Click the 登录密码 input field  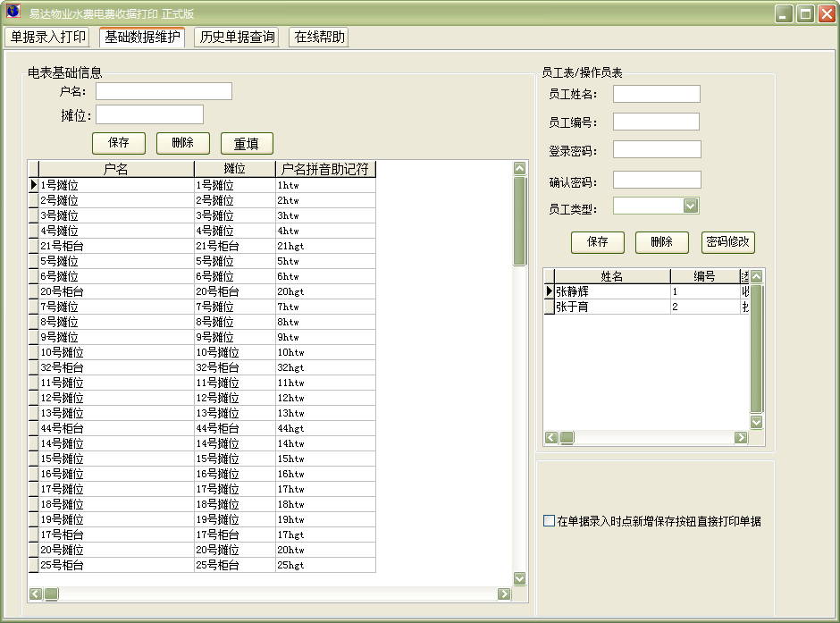(655, 148)
